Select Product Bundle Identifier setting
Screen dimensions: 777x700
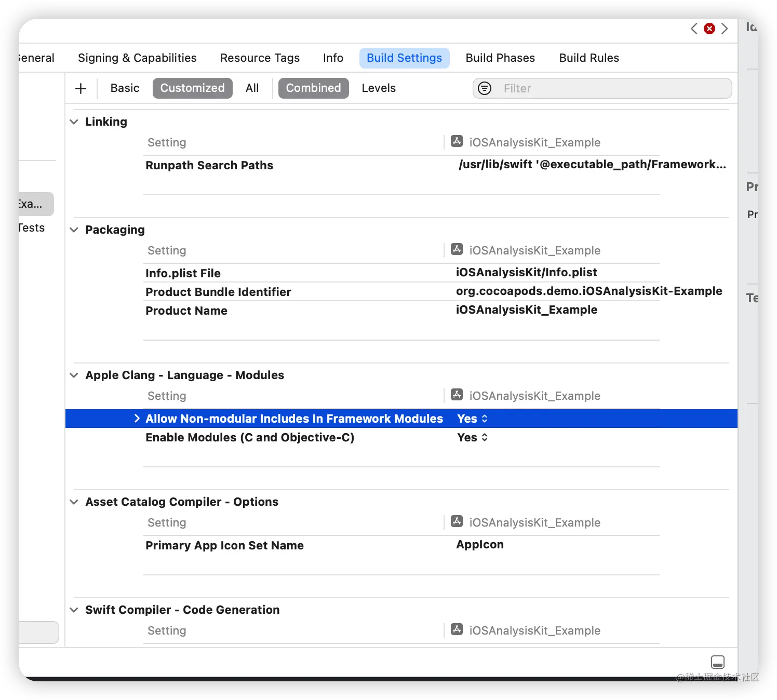(218, 292)
